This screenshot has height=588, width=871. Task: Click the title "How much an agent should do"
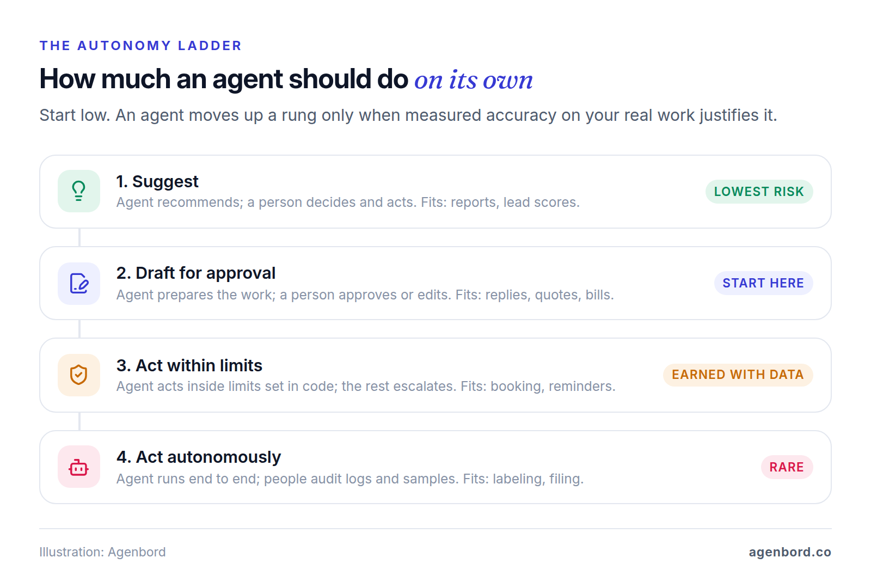point(224,79)
